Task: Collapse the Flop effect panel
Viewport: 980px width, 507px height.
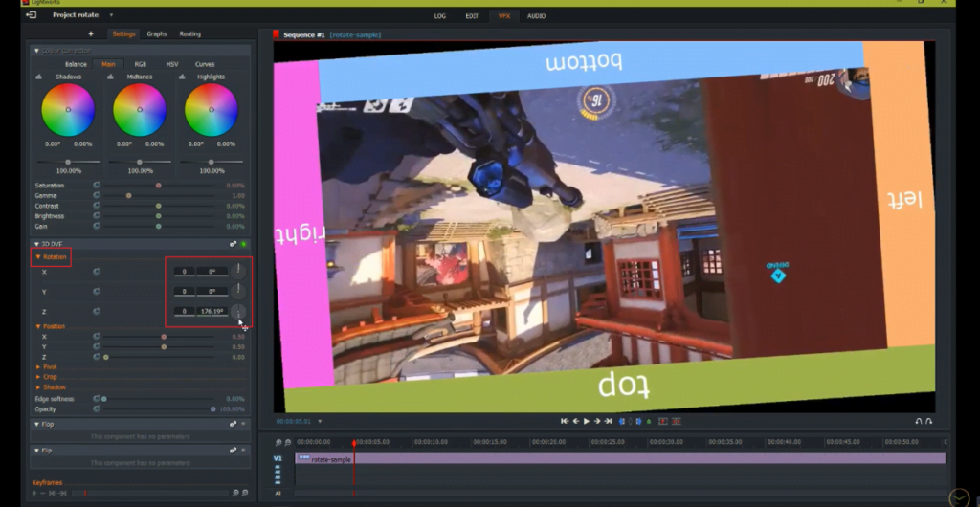Action: tap(36, 424)
